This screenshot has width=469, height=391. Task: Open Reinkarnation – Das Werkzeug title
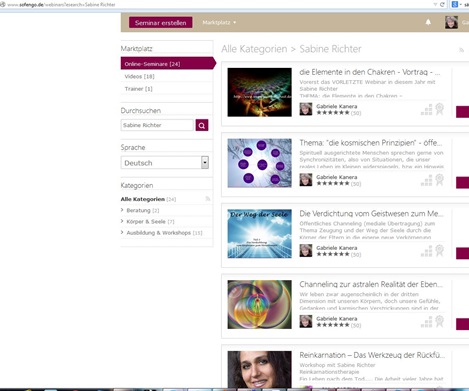click(372, 355)
